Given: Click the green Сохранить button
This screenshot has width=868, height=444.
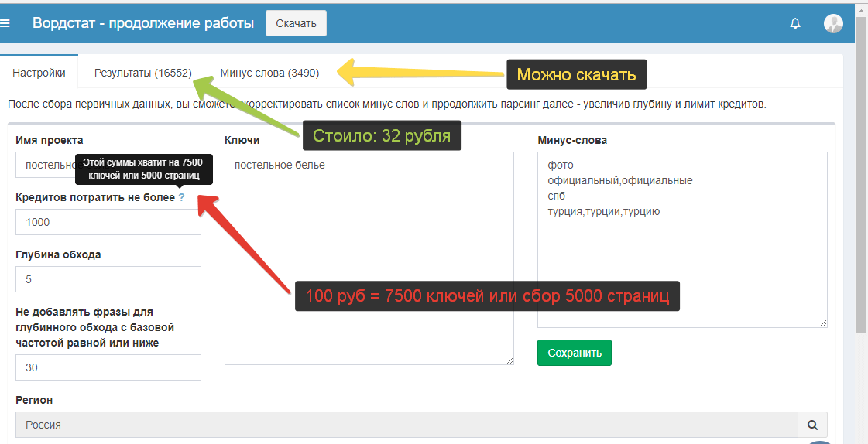Looking at the screenshot, I should click(575, 353).
